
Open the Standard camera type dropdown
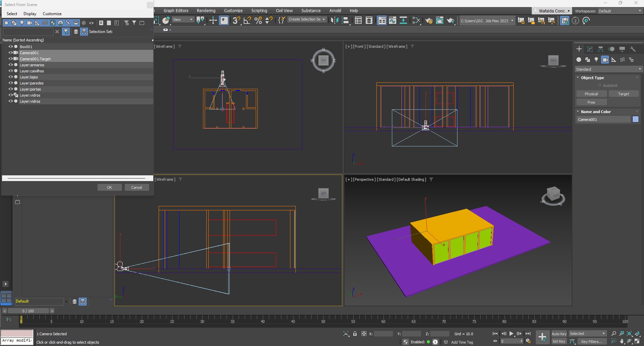click(x=608, y=69)
